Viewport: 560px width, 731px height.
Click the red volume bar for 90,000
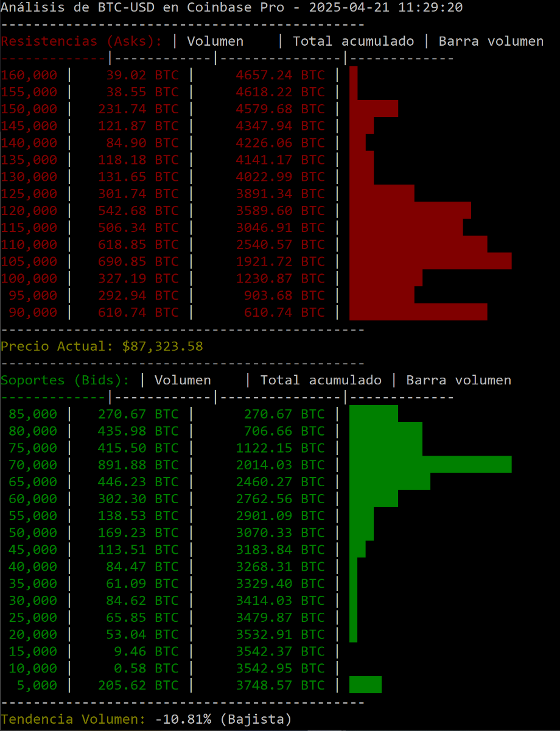click(x=418, y=312)
